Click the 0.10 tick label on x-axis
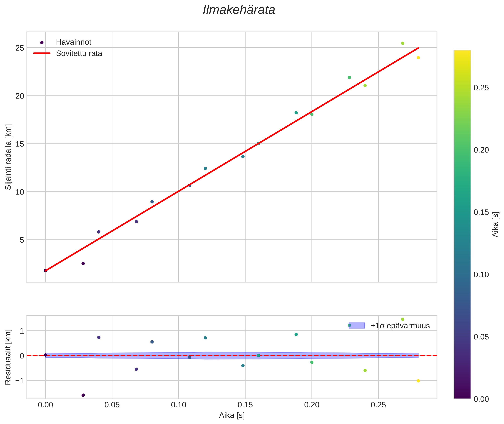 (178, 405)
